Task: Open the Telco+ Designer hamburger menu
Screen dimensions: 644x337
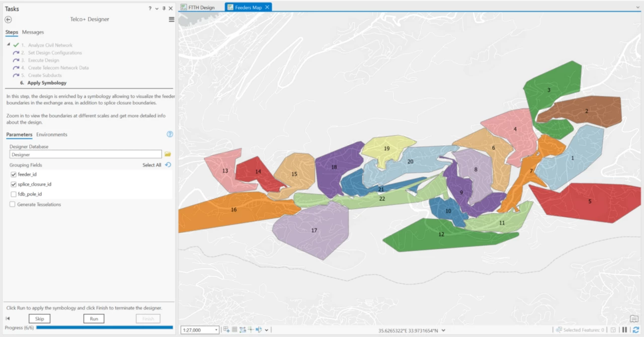Action: (172, 20)
